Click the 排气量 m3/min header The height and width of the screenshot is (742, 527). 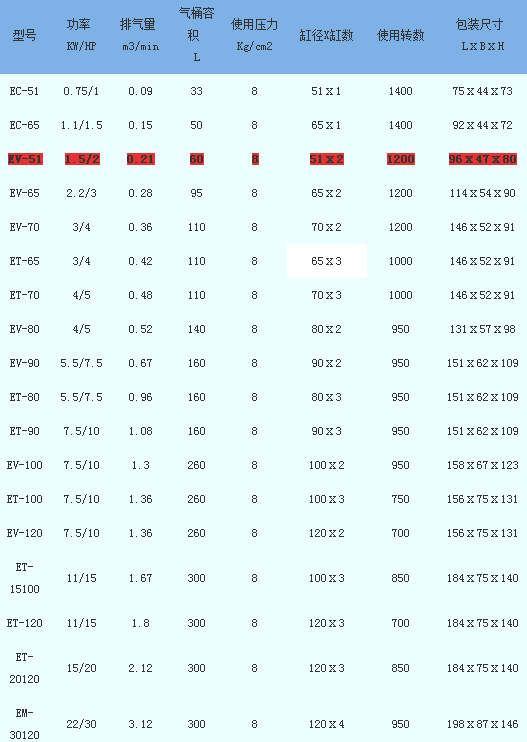[141, 35]
